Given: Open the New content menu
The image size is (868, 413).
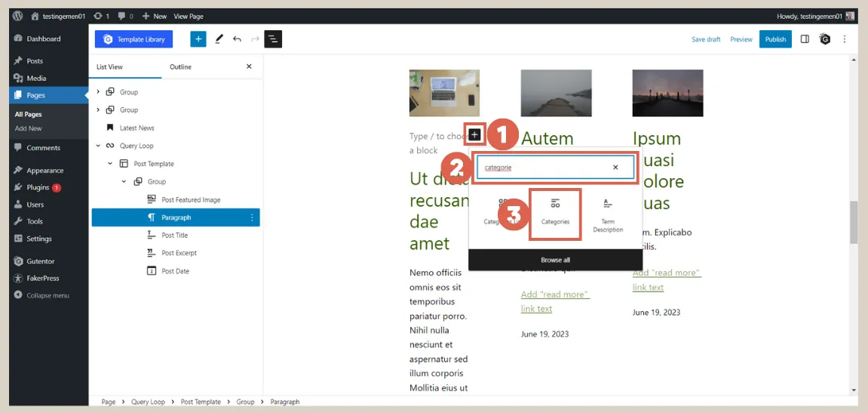Looking at the screenshot, I should [x=155, y=16].
